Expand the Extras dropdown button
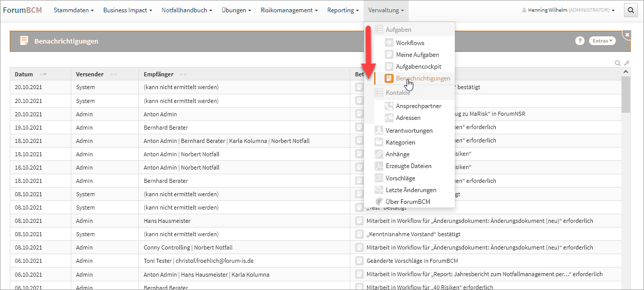This screenshot has height=290, width=644. click(602, 41)
